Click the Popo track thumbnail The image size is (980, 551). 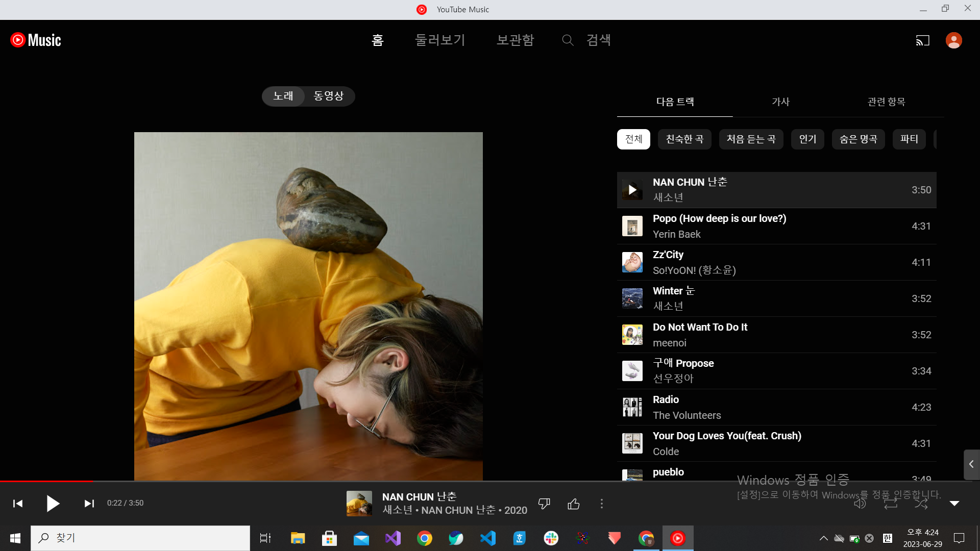pyautogui.click(x=632, y=226)
